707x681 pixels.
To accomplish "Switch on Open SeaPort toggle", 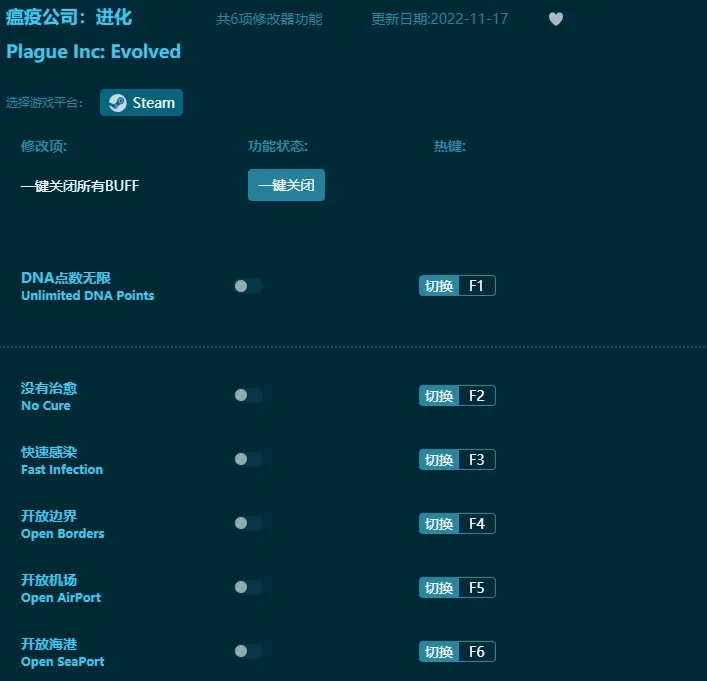I will tap(248, 651).
